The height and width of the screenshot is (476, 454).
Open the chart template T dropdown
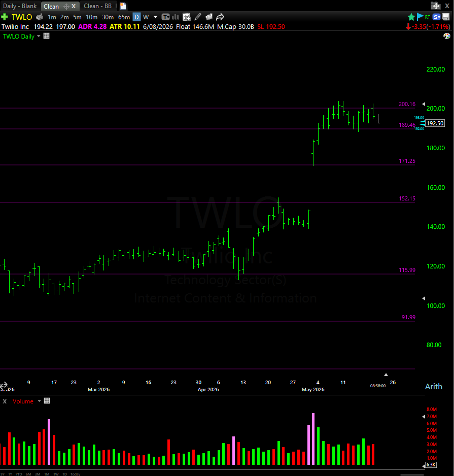[x=166, y=17]
